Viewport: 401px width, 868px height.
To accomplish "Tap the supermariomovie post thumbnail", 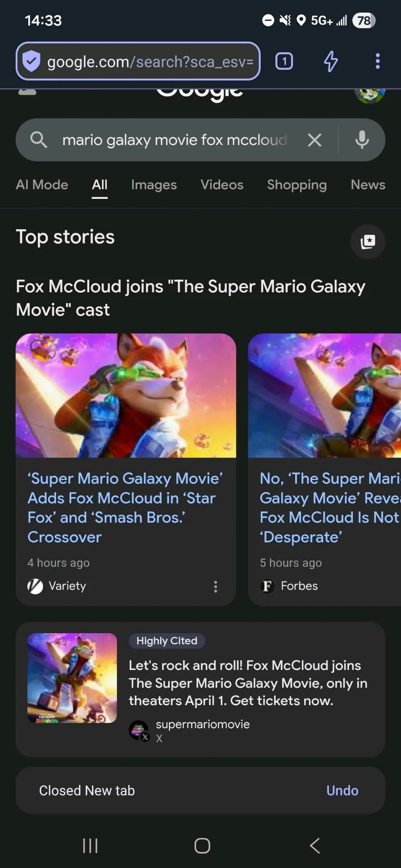I will point(72,678).
